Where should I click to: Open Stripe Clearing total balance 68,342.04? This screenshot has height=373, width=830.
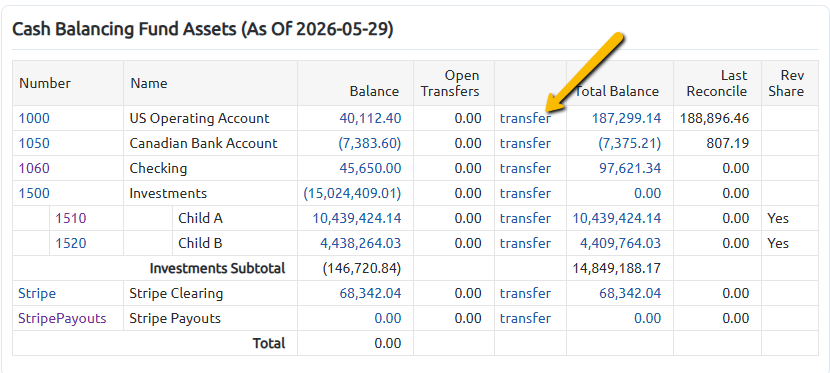point(630,294)
